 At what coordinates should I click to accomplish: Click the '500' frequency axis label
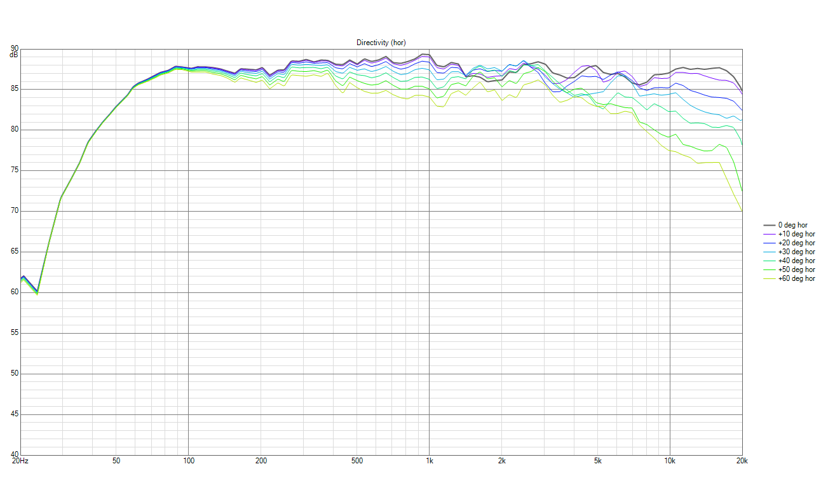pos(357,460)
